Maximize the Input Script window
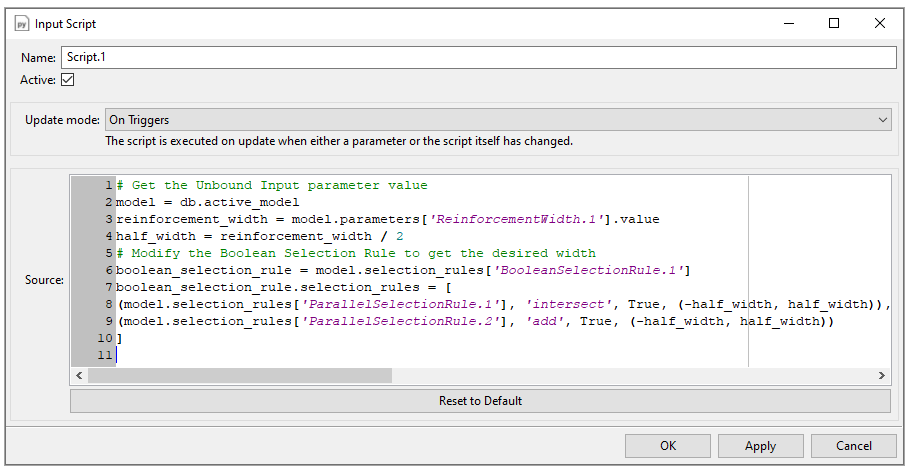The height and width of the screenshot is (471, 908). (x=834, y=23)
